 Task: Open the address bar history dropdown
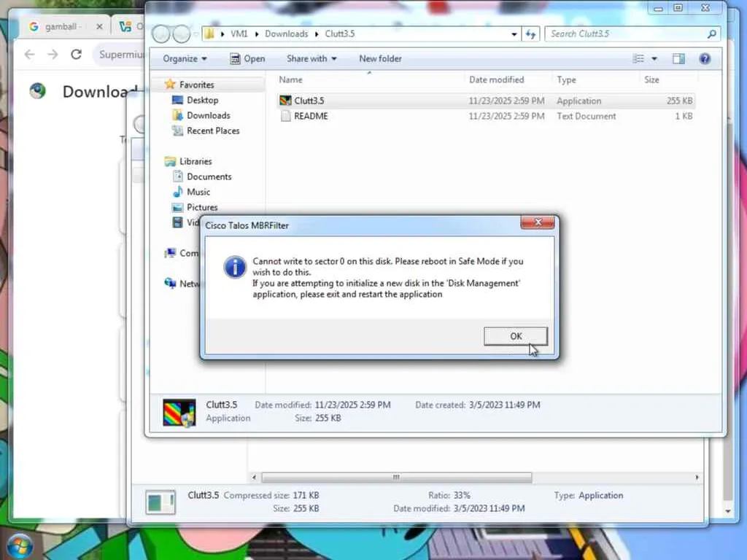coord(514,34)
